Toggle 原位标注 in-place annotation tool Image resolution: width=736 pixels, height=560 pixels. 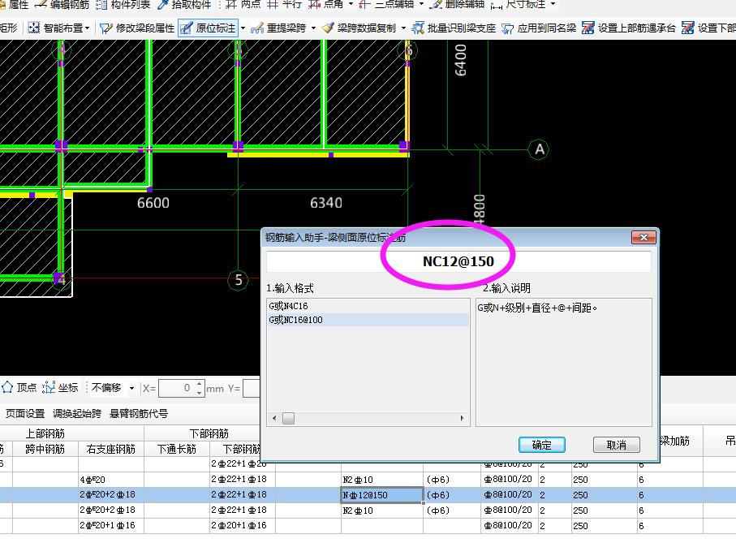(208, 28)
